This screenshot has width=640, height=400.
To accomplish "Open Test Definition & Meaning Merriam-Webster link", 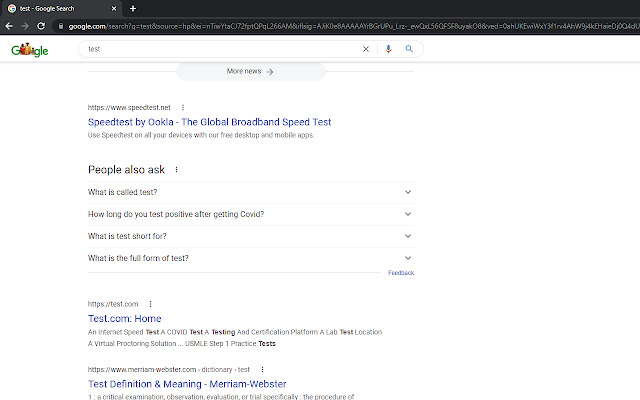I will click(x=187, y=384).
